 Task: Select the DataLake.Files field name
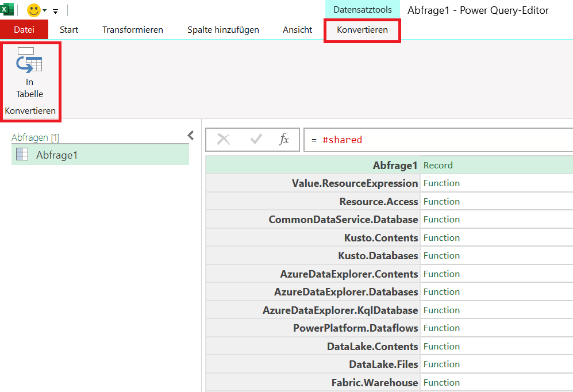(x=313, y=364)
